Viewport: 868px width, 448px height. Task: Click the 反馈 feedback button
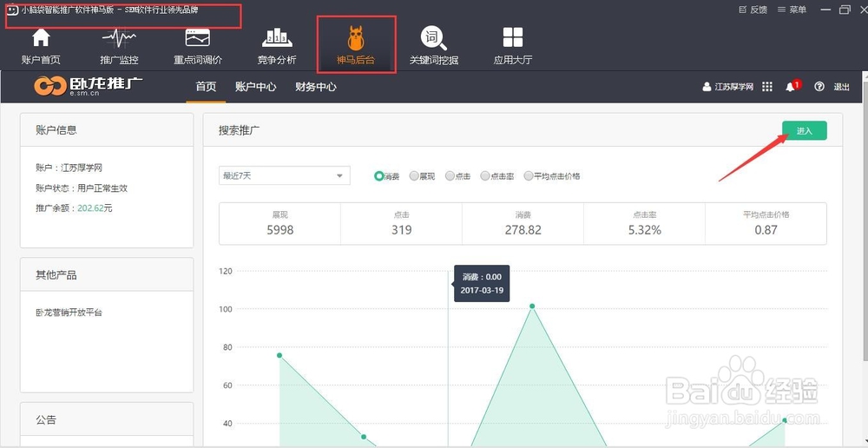753,10
